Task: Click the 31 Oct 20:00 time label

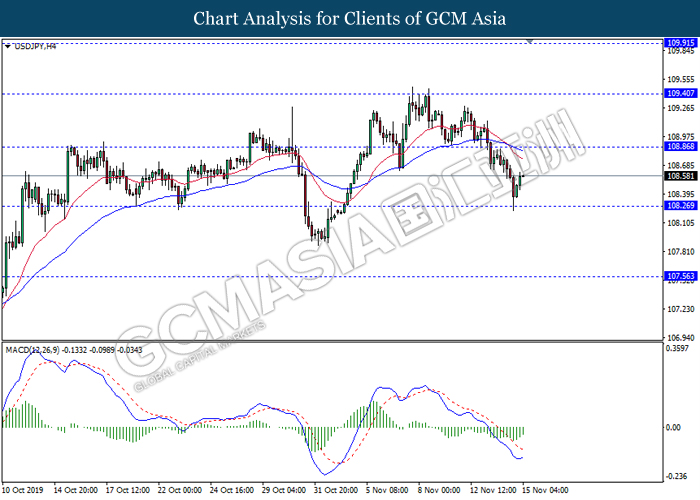Action: pos(336,490)
